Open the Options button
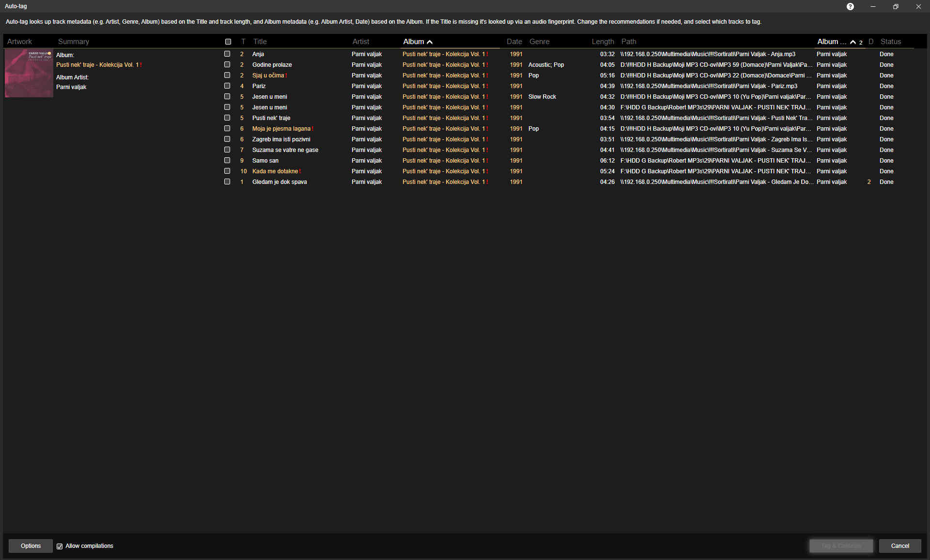 pyautogui.click(x=31, y=546)
